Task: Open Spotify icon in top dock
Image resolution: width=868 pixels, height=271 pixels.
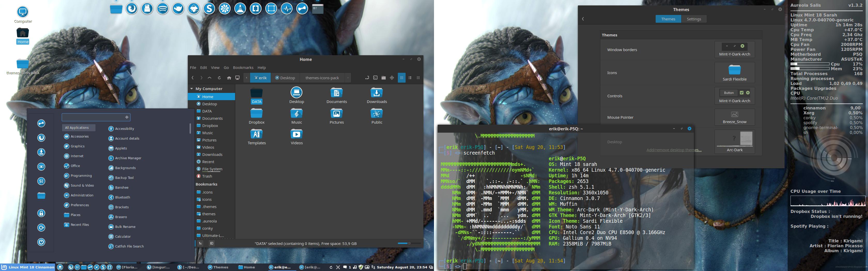Action: click(x=163, y=9)
